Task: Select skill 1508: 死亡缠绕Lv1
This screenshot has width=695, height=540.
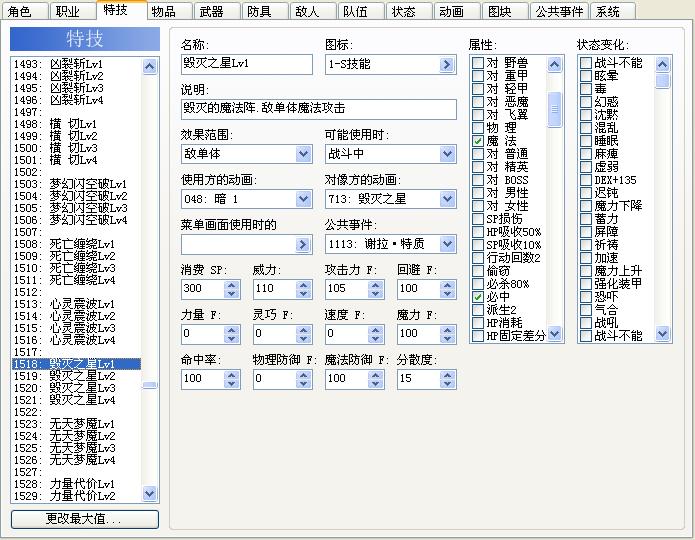Action: (x=76, y=244)
